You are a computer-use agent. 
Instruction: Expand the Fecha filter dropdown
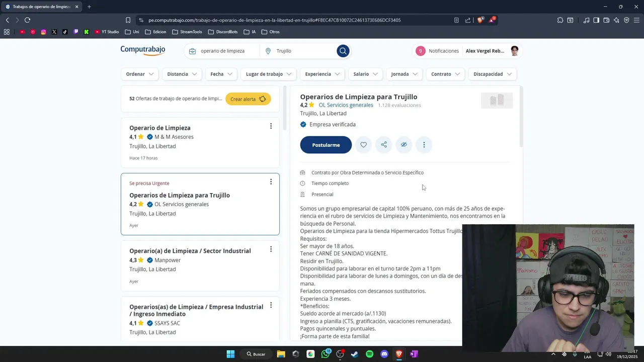click(221, 74)
